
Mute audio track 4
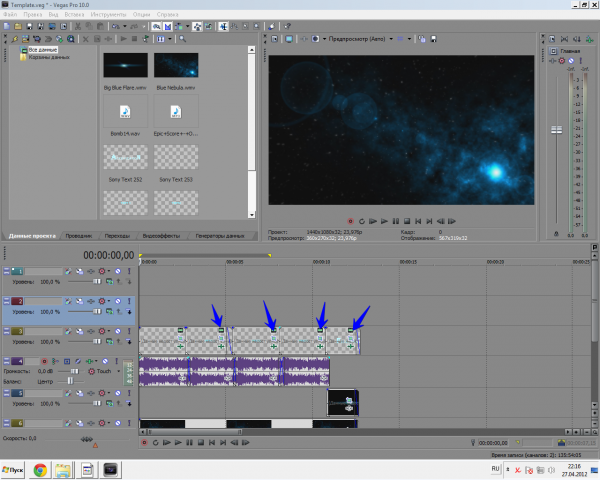point(104,360)
